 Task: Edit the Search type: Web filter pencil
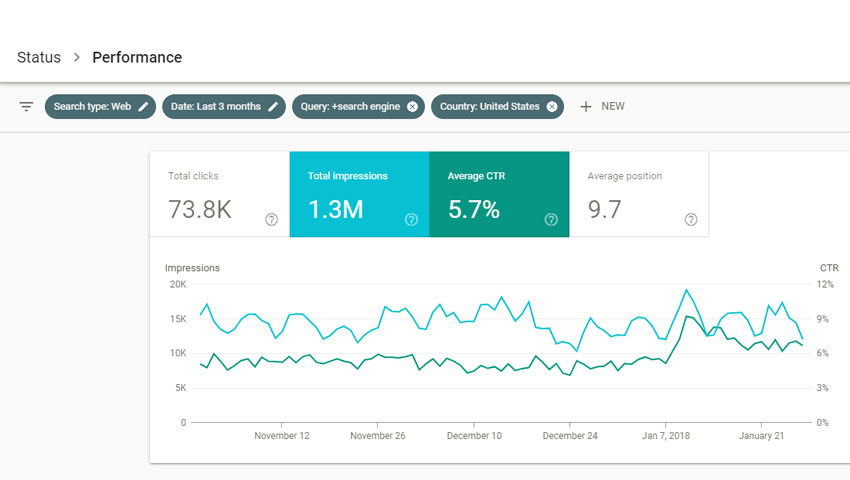coord(144,107)
